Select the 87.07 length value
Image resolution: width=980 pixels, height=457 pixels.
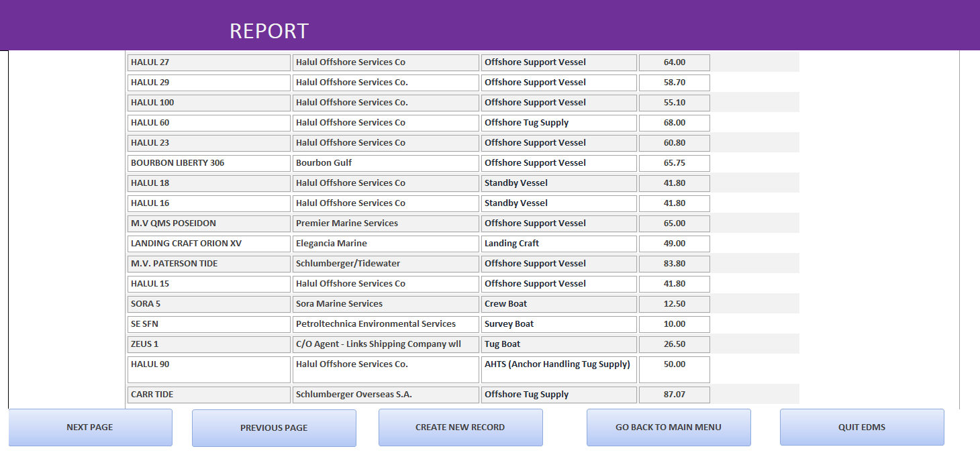(x=675, y=395)
